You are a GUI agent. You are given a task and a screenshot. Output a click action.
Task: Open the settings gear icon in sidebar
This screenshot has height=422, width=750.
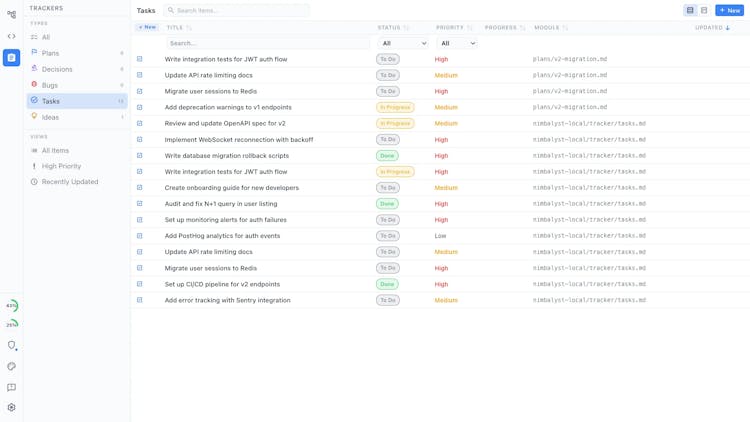click(x=12, y=408)
